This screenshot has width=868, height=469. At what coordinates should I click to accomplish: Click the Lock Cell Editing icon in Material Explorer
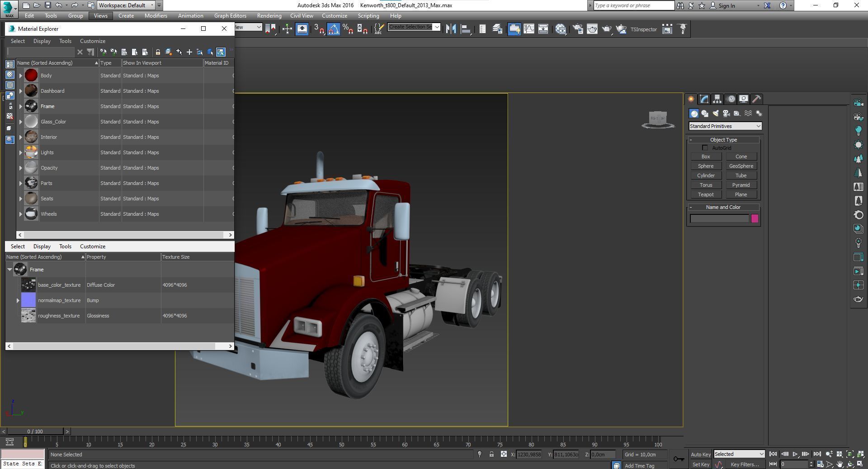(x=158, y=52)
